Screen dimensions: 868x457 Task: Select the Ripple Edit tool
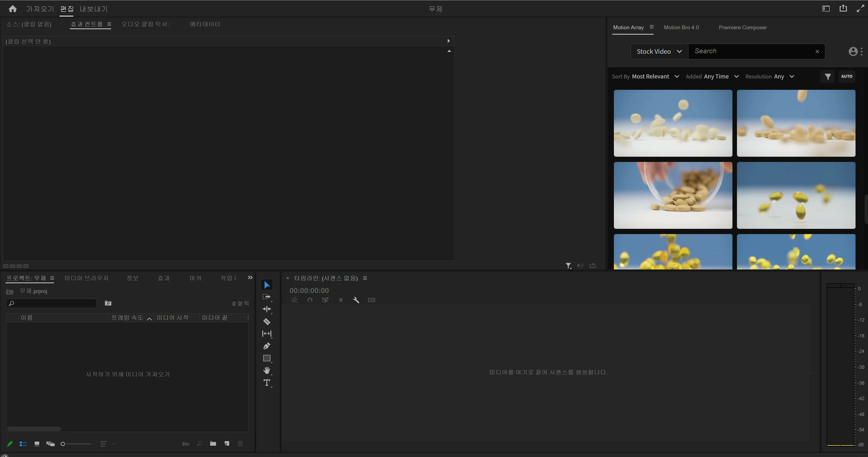pos(267,309)
